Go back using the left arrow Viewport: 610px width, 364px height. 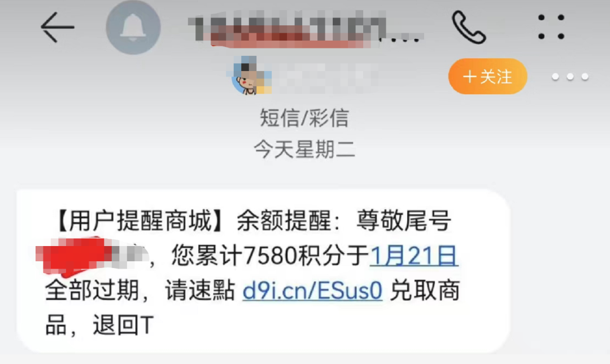[x=57, y=27]
